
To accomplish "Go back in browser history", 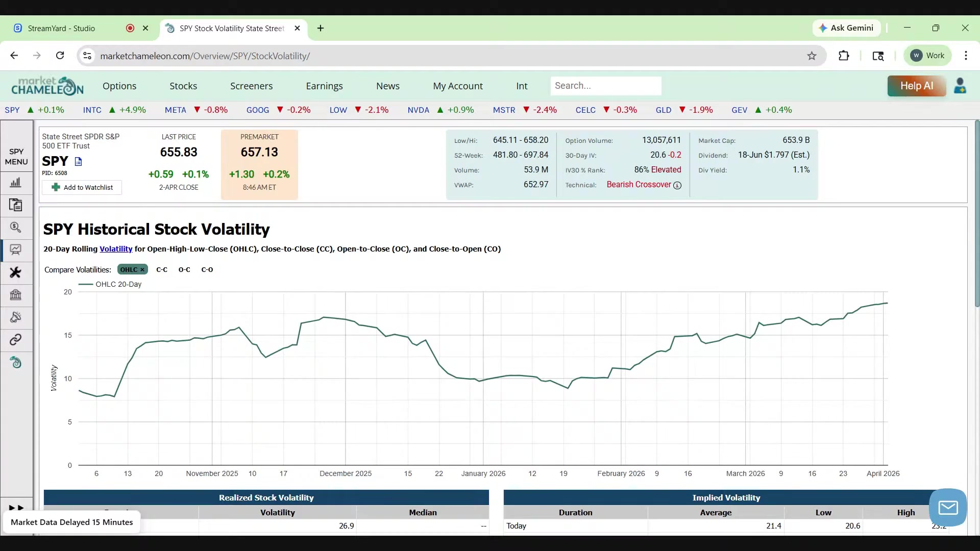I will tap(14, 56).
